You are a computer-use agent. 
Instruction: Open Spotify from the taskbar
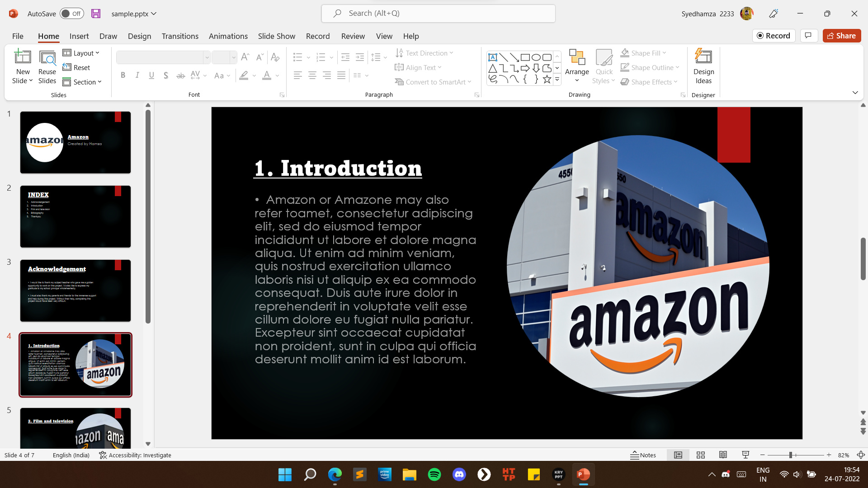434,474
